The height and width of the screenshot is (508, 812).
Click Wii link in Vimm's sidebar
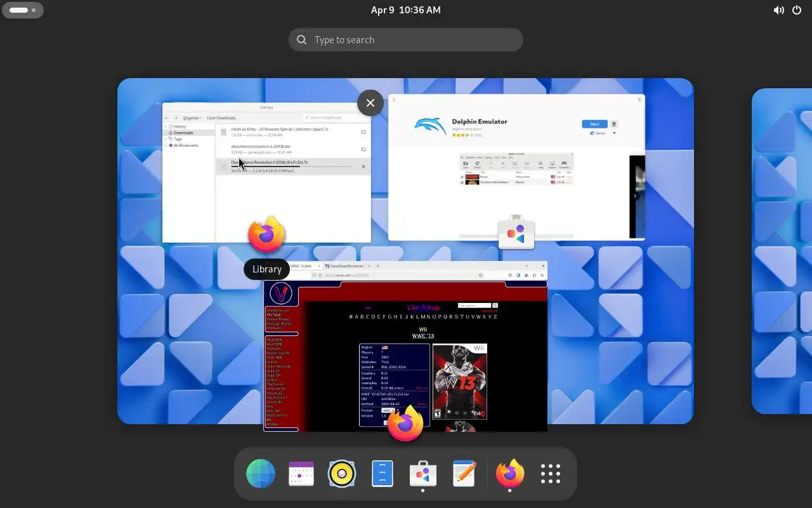tap(269, 420)
